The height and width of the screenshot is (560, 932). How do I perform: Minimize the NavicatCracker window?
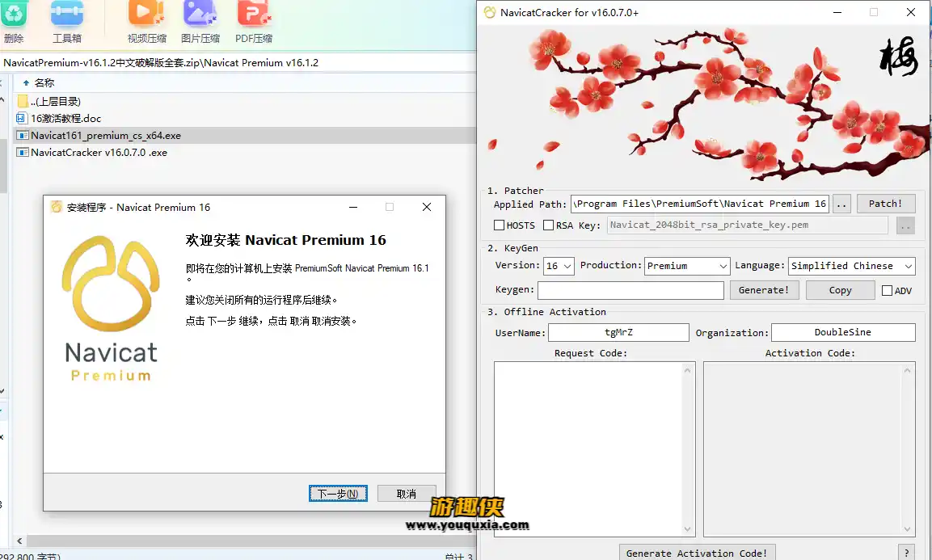point(837,12)
